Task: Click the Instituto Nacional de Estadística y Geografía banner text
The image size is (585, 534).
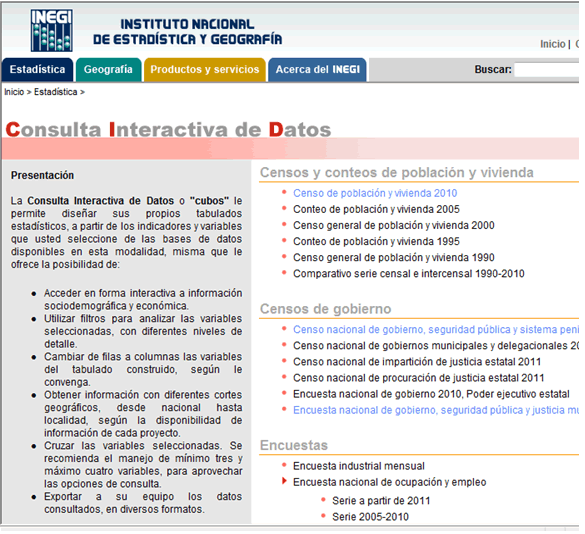Action: pos(187,32)
